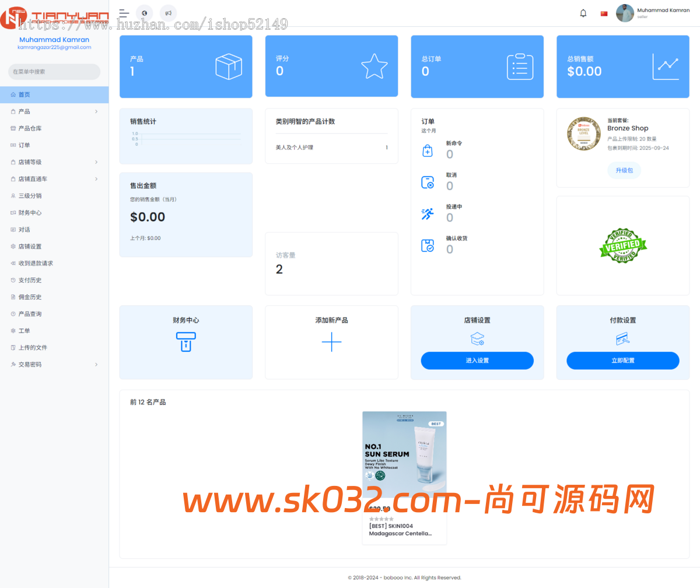Click the star icon on 评分 card

[x=374, y=66]
